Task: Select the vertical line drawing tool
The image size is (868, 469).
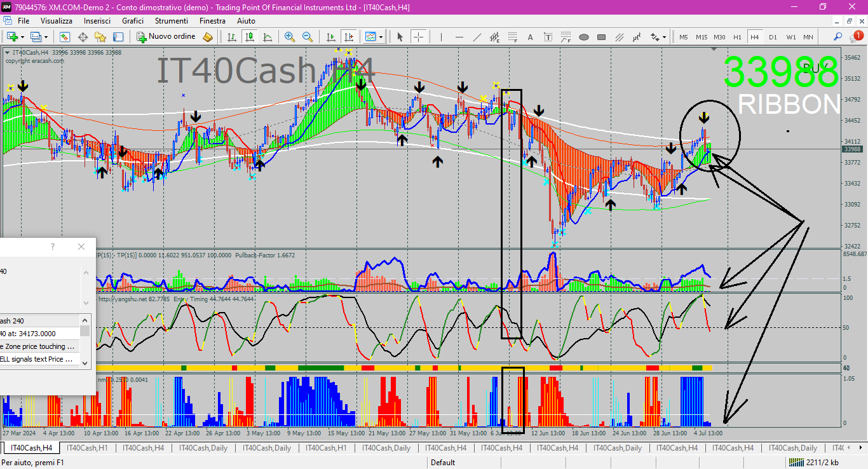Action: 442,37
